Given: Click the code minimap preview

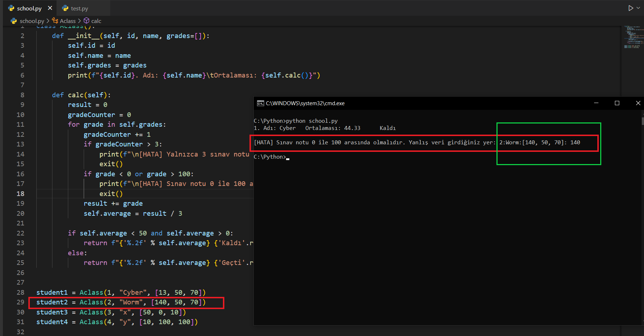Looking at the screenshot, I should point(632,37).
